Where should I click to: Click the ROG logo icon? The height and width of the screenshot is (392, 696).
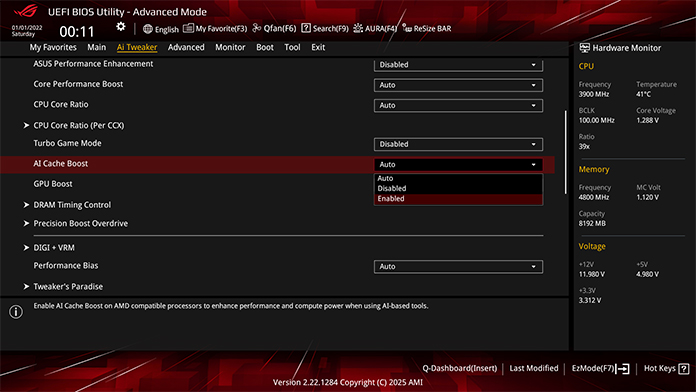(26, 11)
